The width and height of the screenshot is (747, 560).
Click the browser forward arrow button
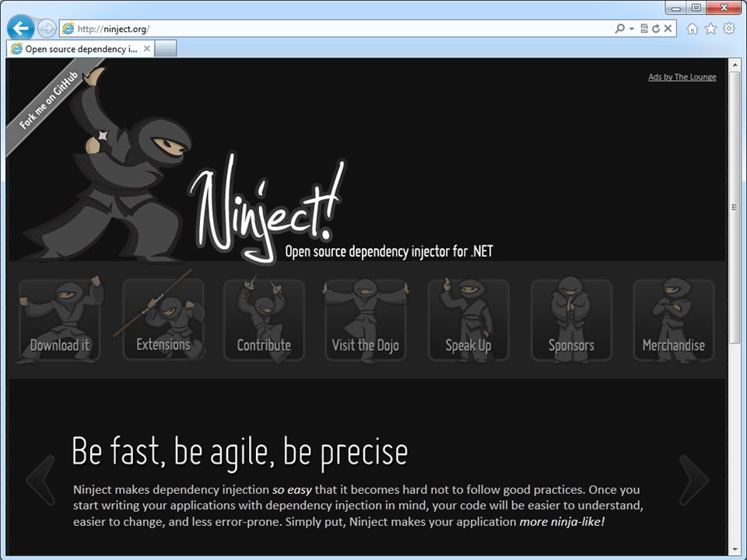(x=47, y=29)
